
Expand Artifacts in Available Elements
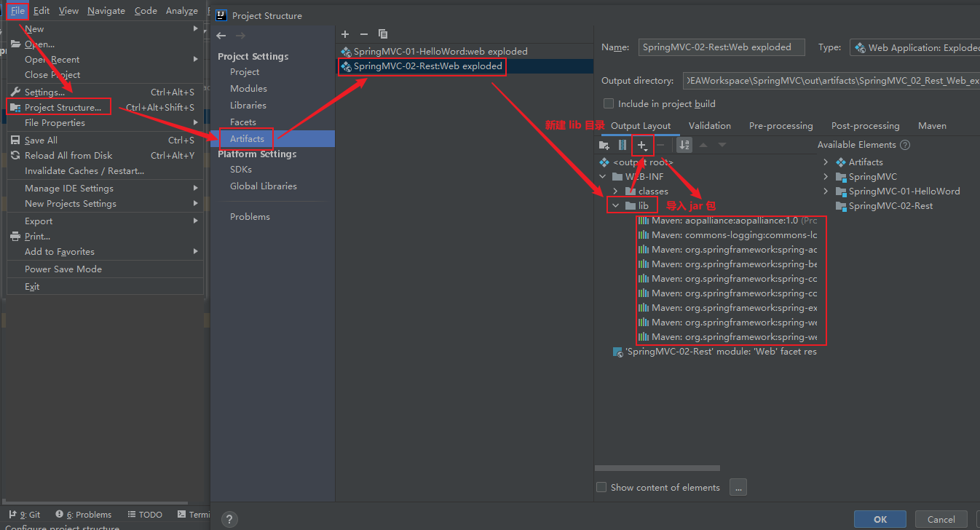tap(826, 162)
